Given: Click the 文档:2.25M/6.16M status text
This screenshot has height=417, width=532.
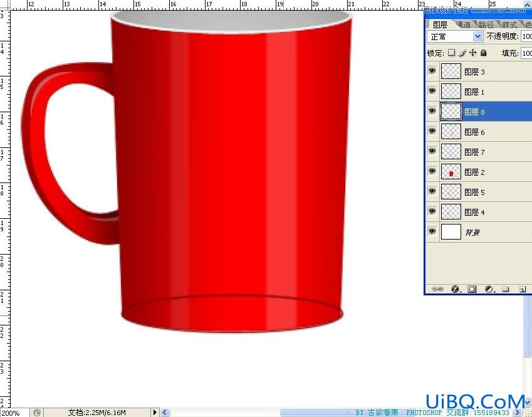Looking at the screenshot, I should click(96, 413).
